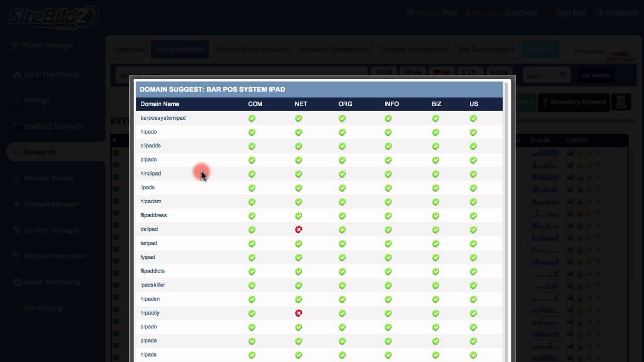Click the ORG checkmark for flipaddress
The width and height of the screenshot is (644, 362).
[342, 216]
